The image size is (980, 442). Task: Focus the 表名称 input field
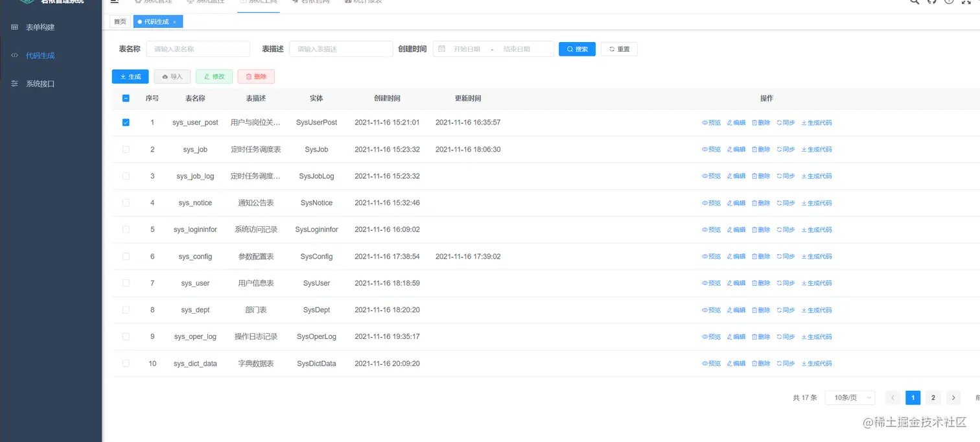pos(198,49)
